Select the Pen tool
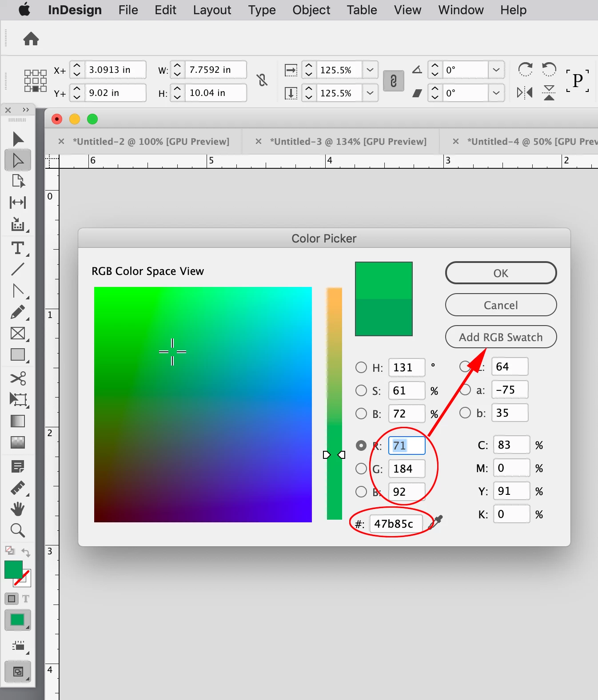 pos(18,291)
